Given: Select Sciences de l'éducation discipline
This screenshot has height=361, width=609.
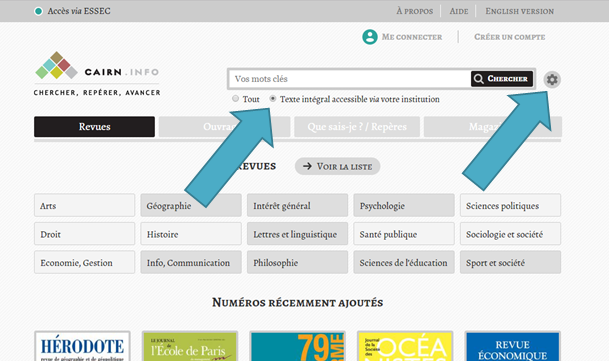Looking at the screenshot, I should [404, 262].
